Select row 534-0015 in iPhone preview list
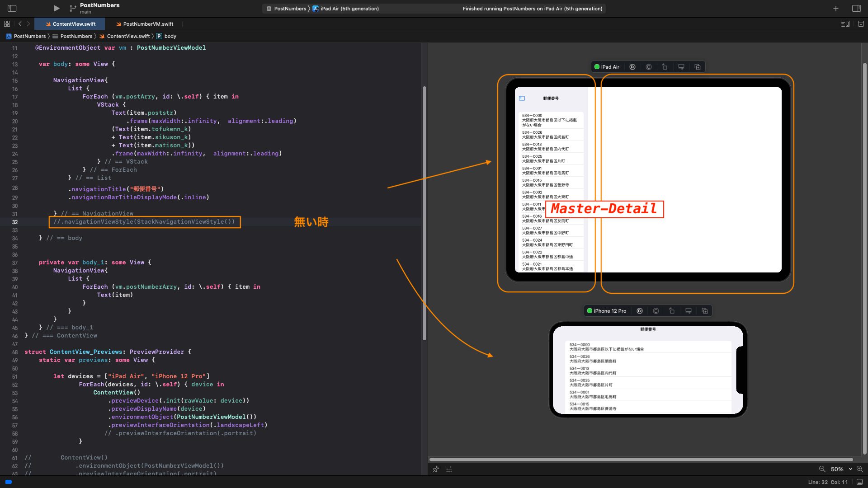This screenshot has height=488, width=868. click(648, 406)
